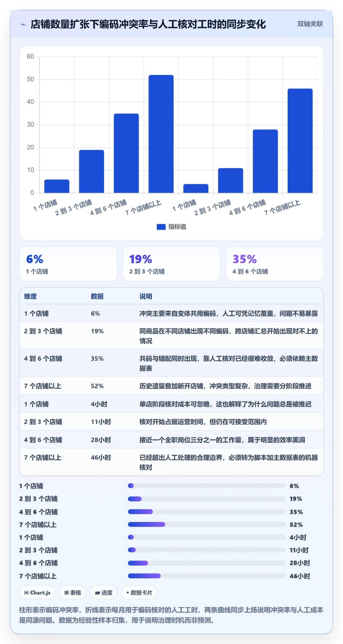Click the 60 label on the y-axis
Viewport: 343px width, 644px height.
click(30, 56)
